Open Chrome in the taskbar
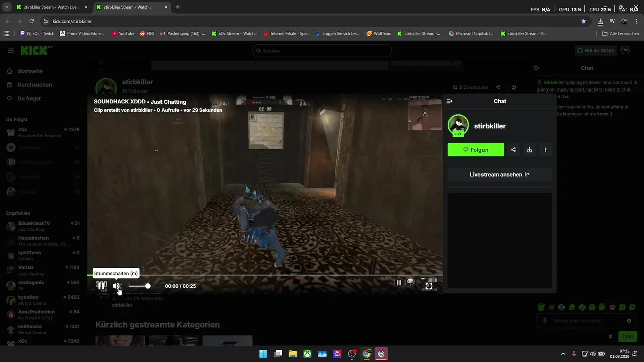The image size is (644, 362). click(x=367, y=354)
